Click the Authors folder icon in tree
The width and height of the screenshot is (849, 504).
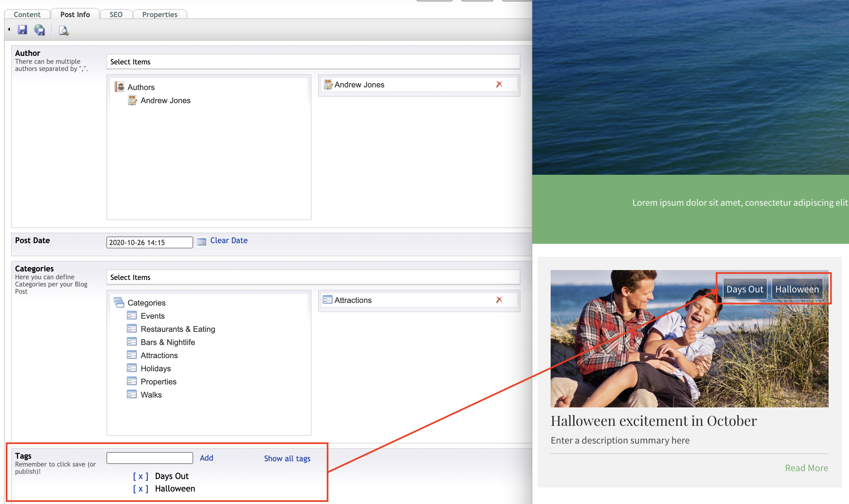tap(119, 87)
